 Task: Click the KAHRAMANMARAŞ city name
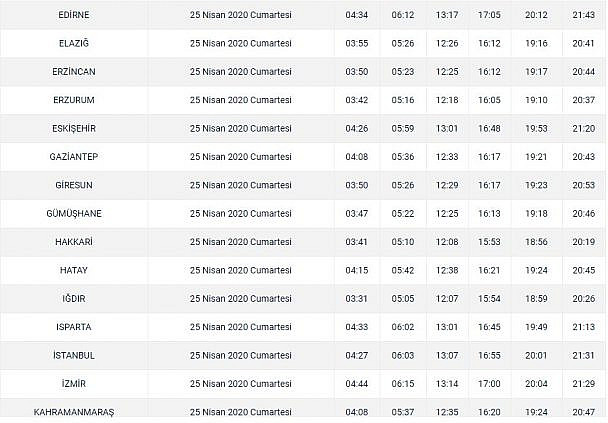pyautogui.click(x=74, y=411)
